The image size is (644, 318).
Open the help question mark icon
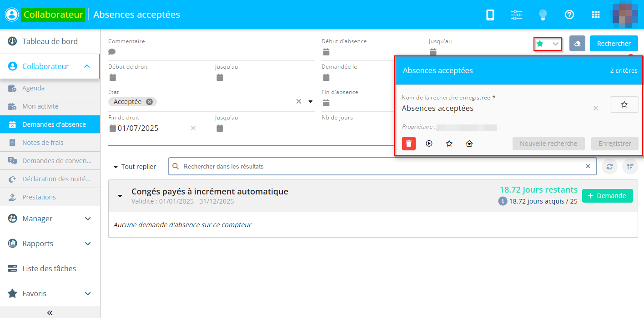coord(569,15)
